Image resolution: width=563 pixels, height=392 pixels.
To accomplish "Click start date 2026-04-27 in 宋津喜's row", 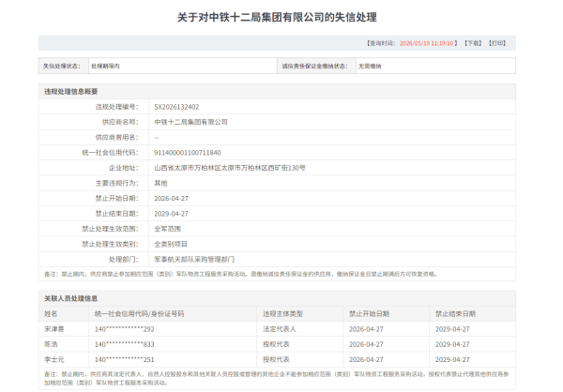I will pyautogui.click(x=366, y=329).
